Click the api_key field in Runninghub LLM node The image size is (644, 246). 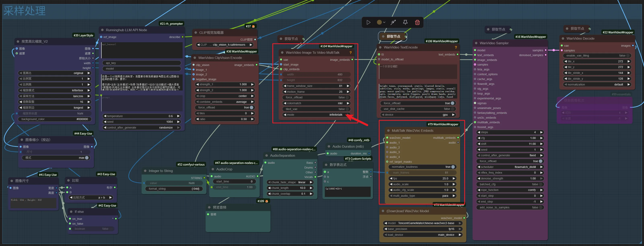(142, 63)
